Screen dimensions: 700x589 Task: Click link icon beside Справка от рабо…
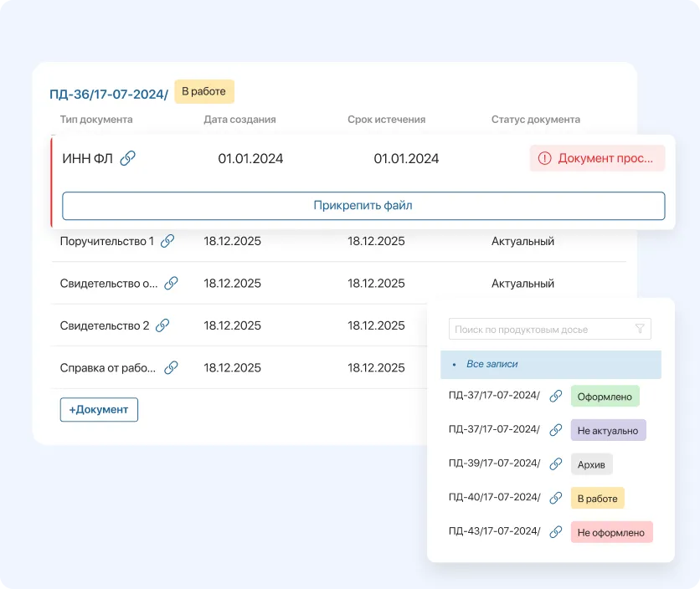pyautogui.click(x=171, y=367)
